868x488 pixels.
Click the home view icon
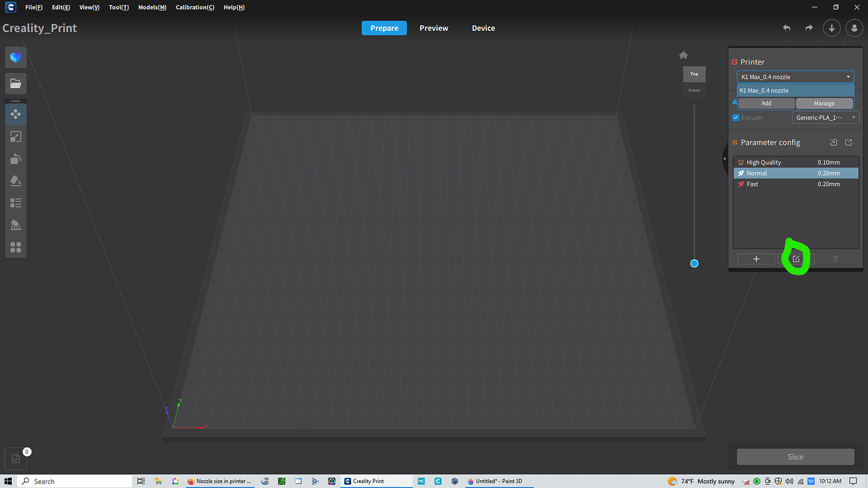pyautogui.click(x=684, y=55)
